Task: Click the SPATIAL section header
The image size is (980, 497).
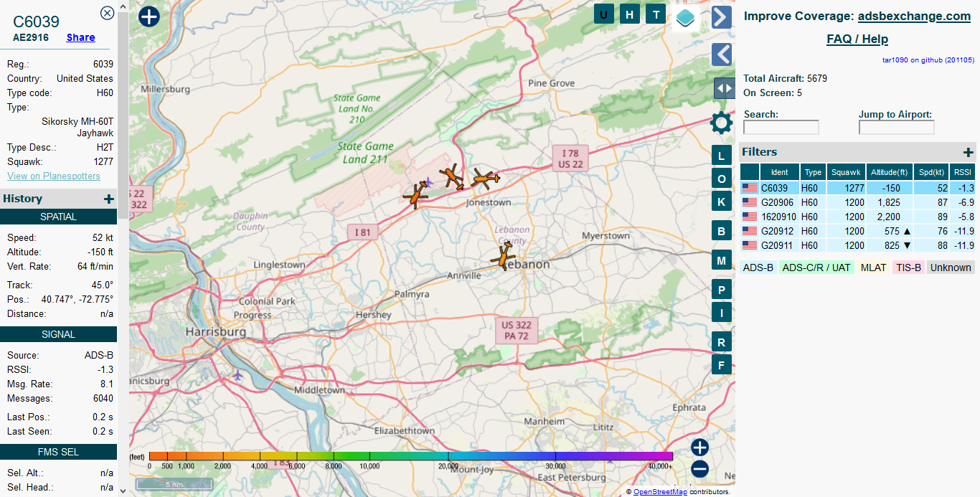Action: coord(58,217)
